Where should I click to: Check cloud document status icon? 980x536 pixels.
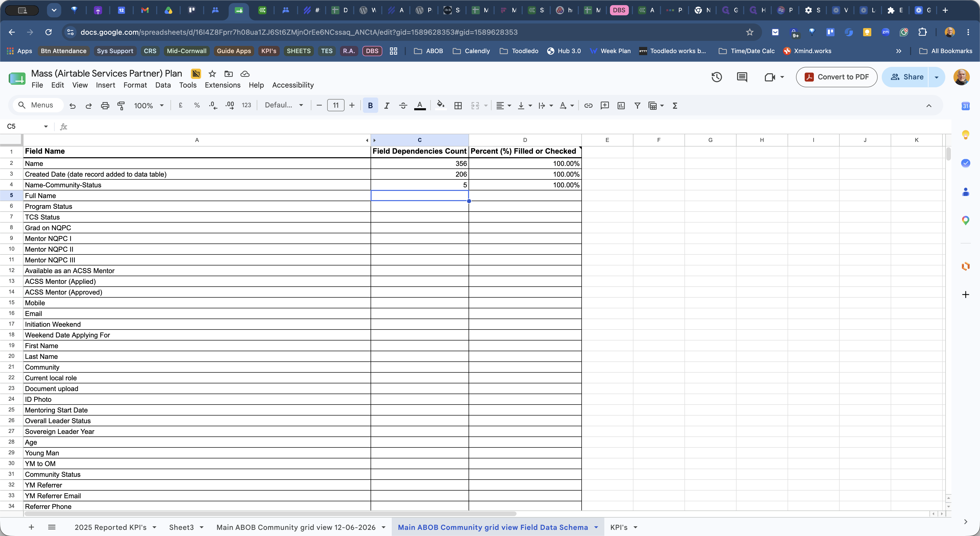[245, 74]
